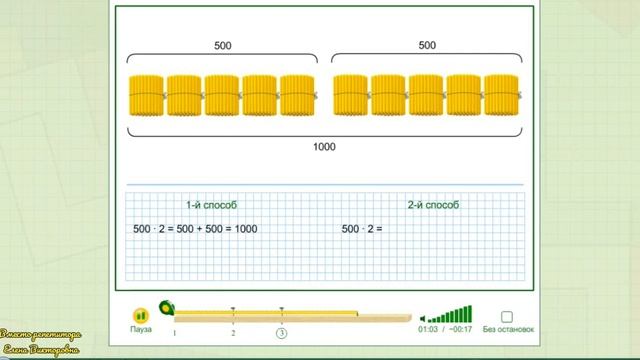This screenshot has width=640, height=360.
Task: Click the 500 label above the left group
Action: [223, 46]
